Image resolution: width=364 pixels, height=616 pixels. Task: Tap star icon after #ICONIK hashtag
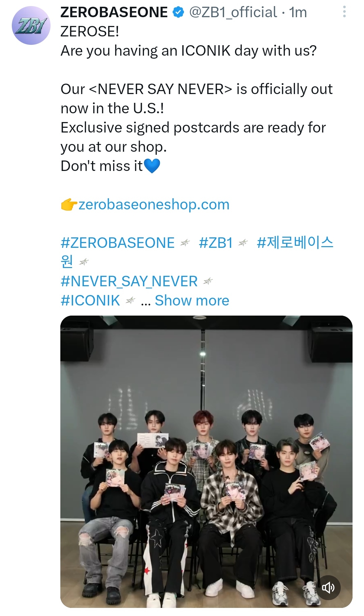[130, 300]
